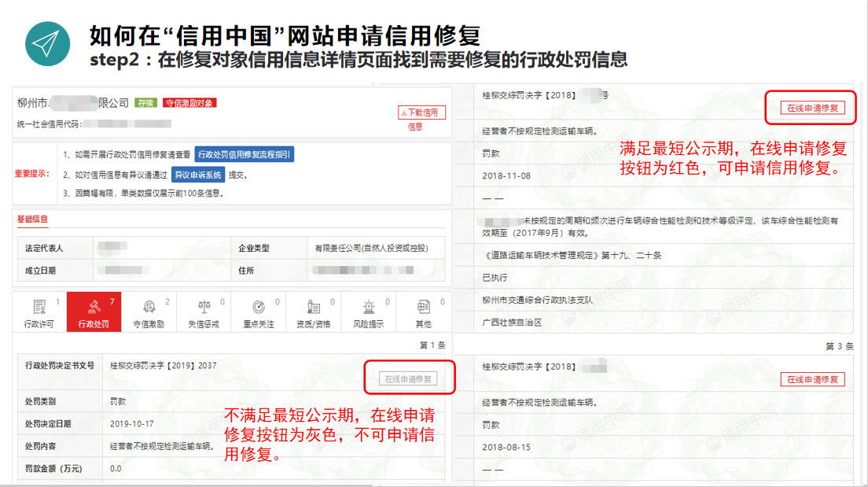Click the 第 1 条 record label
The width and height of the screenshot is (868, 487).
click(x=432, y=345)
